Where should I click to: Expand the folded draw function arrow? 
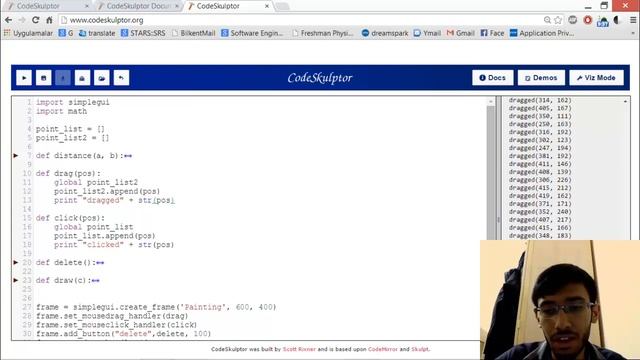pyautogui.click(x=16, y=280)
